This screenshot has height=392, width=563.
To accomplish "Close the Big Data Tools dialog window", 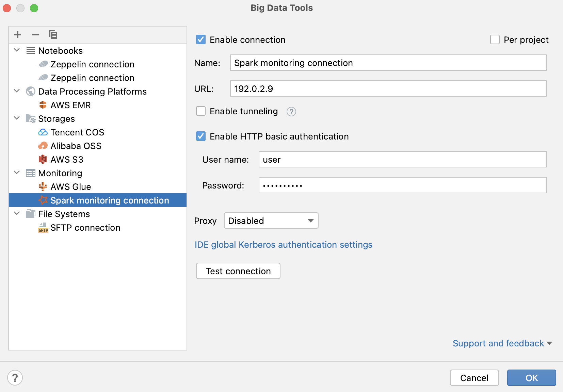I will click(x=7, y=8).
